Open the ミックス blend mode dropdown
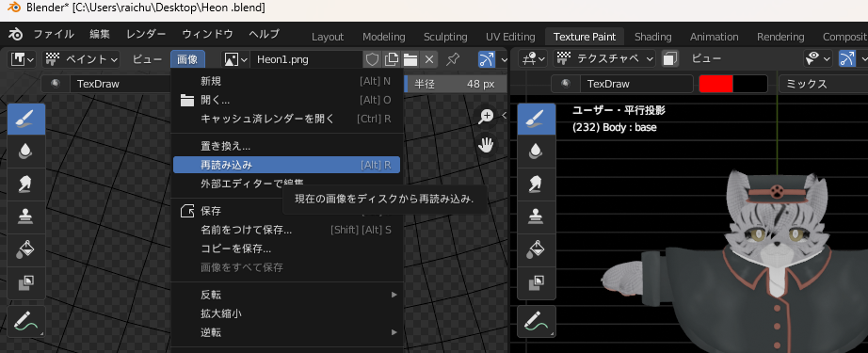Image resolution: width=868 pixels, height=353 pixels. tap(823, 84)
